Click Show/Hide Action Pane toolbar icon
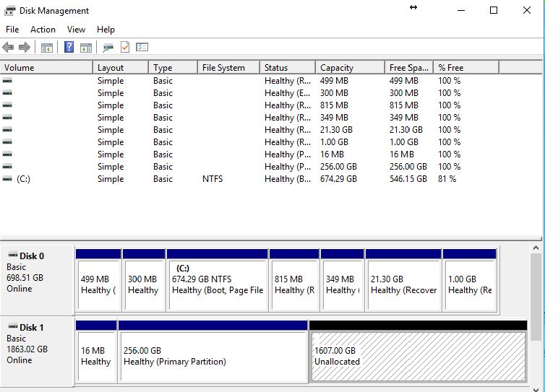Screen dimensions: 545x392 86,48
